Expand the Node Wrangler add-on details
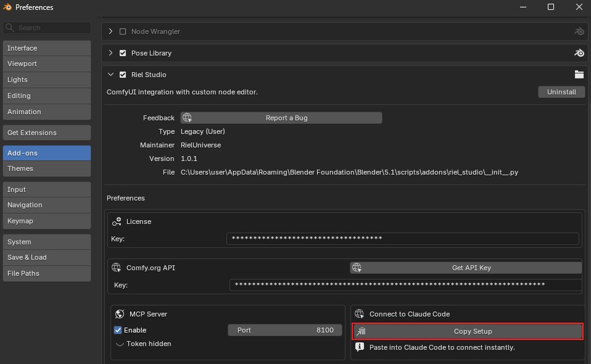The width and height of the screenshot is (591, 364). click(x=110, y=31)
